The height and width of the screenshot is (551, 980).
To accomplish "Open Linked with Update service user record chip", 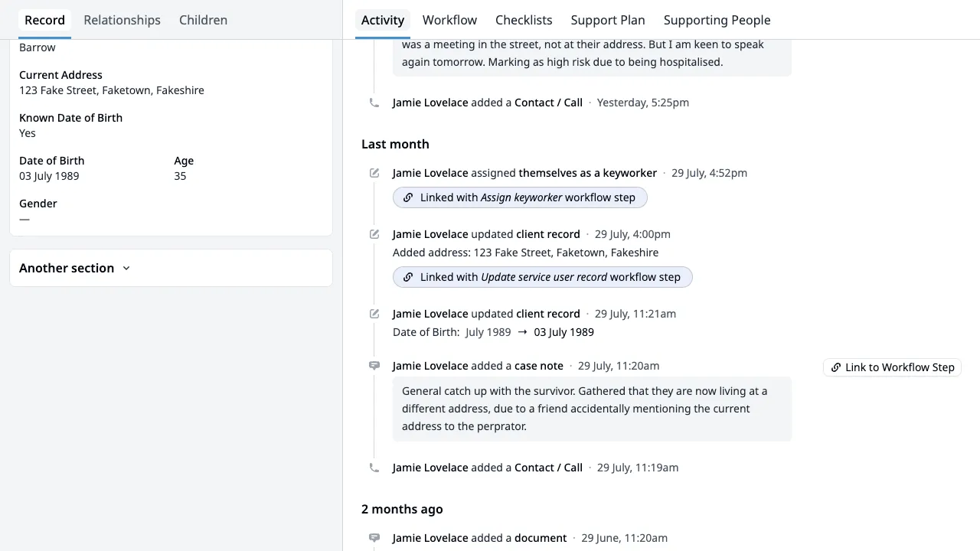I will click(x=542, y=277).
